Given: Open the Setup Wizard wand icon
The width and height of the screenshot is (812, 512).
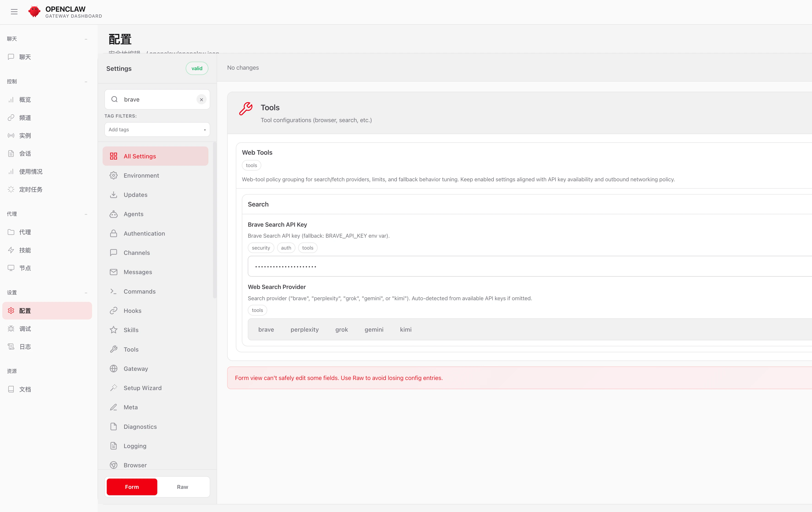Looking at the screenshot, I should (114, 388).
